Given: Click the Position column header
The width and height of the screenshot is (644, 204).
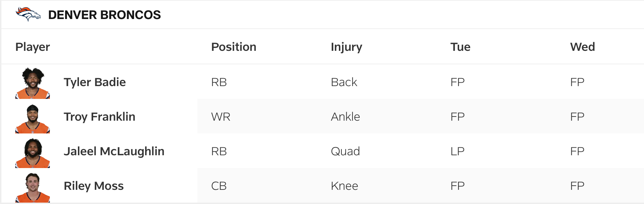Looking at the screenshot, I should 234,47.
